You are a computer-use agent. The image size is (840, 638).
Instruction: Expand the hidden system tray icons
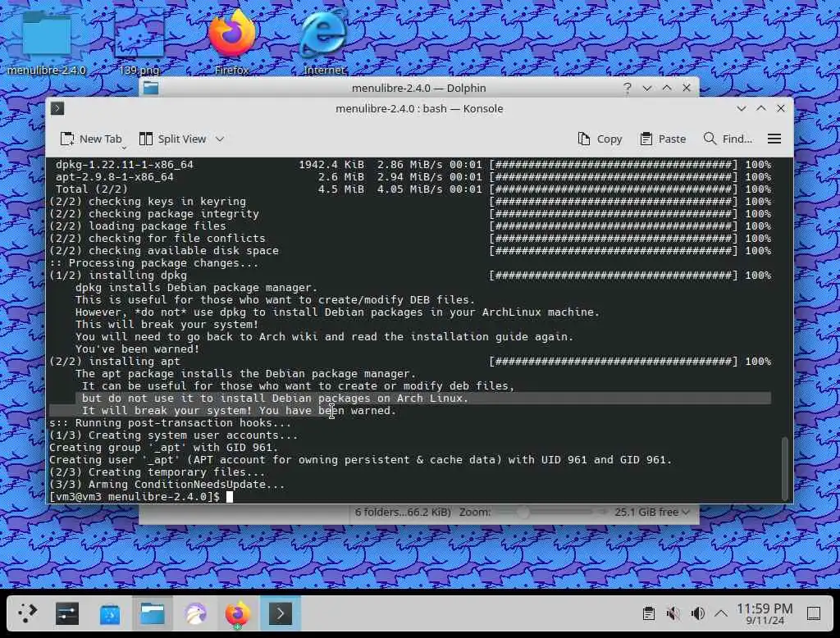coord(721,613)
